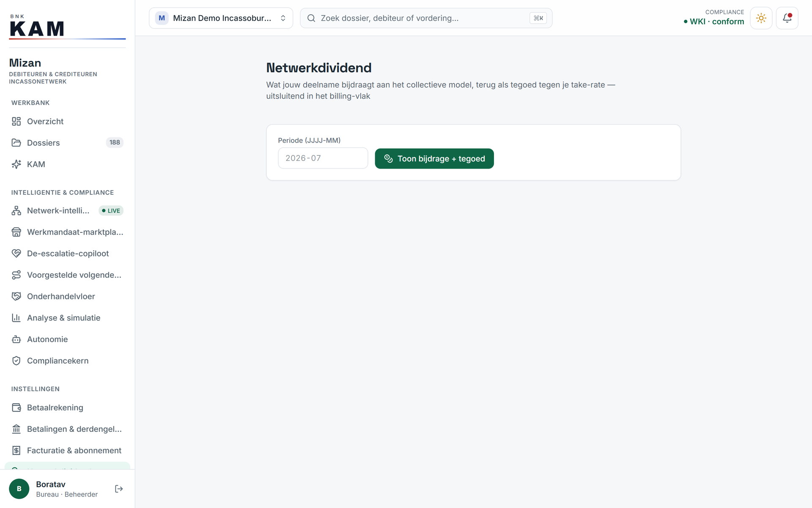Click the logout icon next to Boratav
The image size is (812, 508).
119,489
